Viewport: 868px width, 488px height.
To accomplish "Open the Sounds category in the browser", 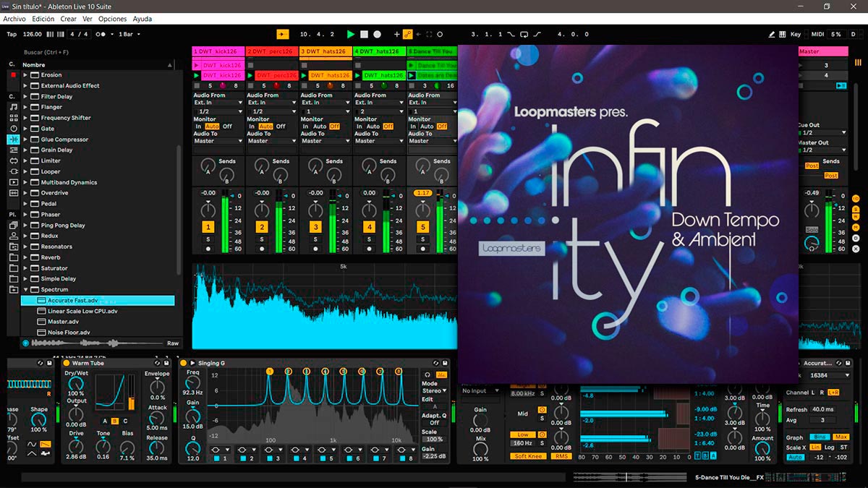I will (x=14, y=106).
